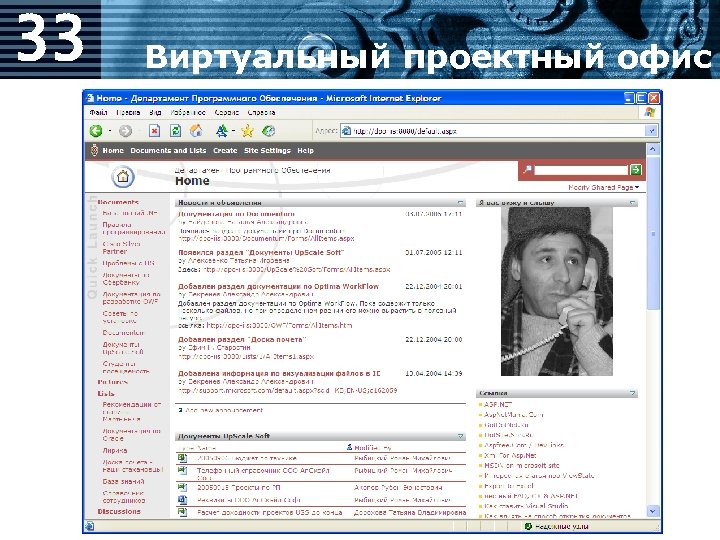Open Site Settings in the navigation bar

point(267,151)
